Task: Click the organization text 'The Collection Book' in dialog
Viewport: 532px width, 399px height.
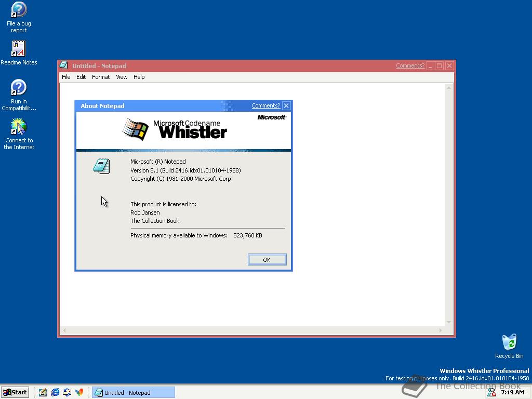Action: (x=155, y=221)
